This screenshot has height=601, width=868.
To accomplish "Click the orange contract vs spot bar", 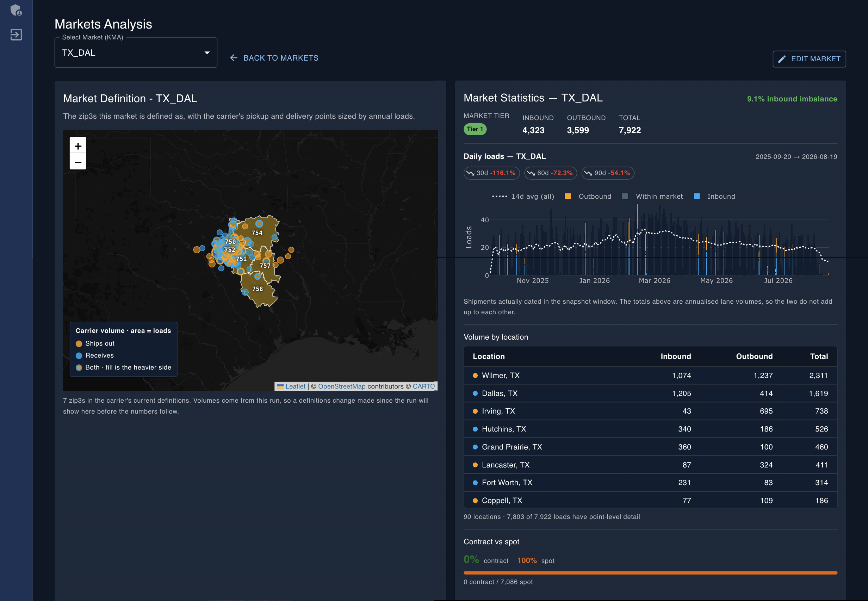I will click(x=650, y=573).
